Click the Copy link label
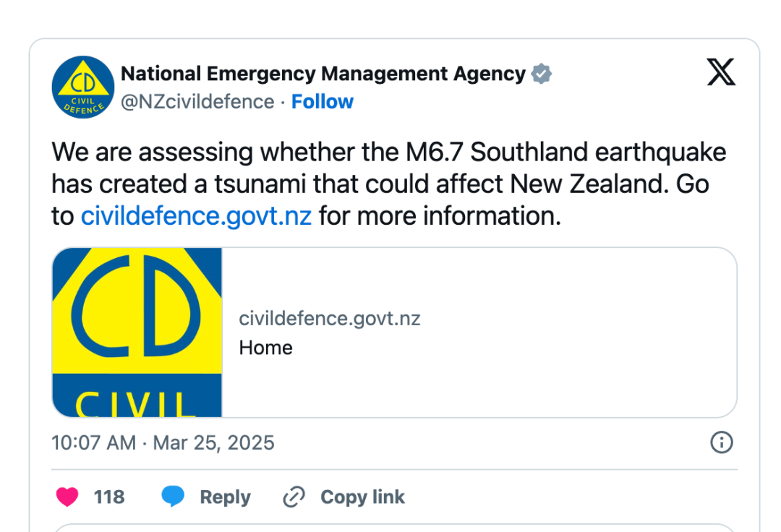The image size is (781, 532). (362, 497)
